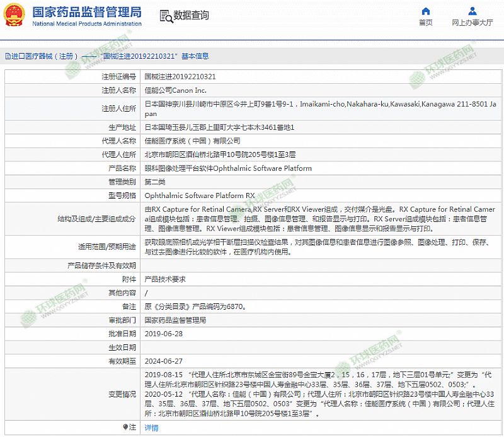
Task: Click the 首页 home icon
Action: click(426, 11)
